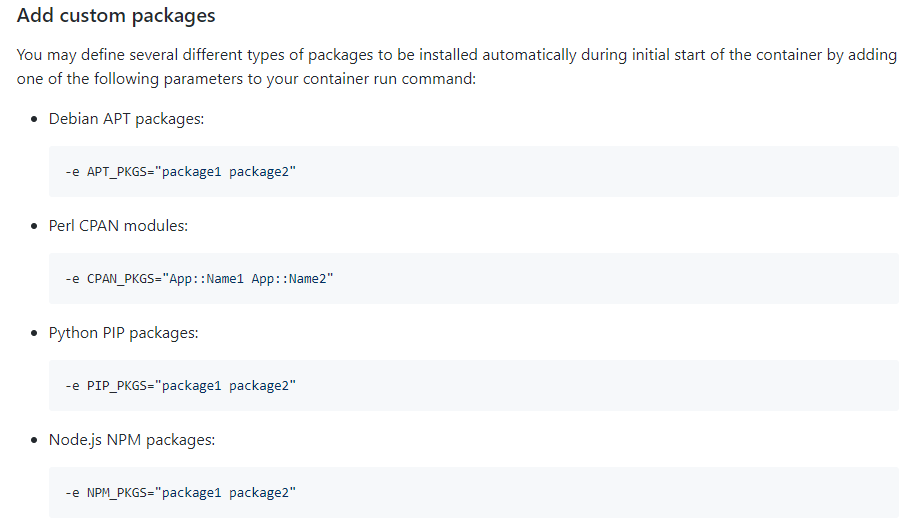Image resolution: width=924 pixels, height=527 pixels.
Task: Click the NPM_PKGS code block
Action: pyautogui.click(x=474, y=493)
